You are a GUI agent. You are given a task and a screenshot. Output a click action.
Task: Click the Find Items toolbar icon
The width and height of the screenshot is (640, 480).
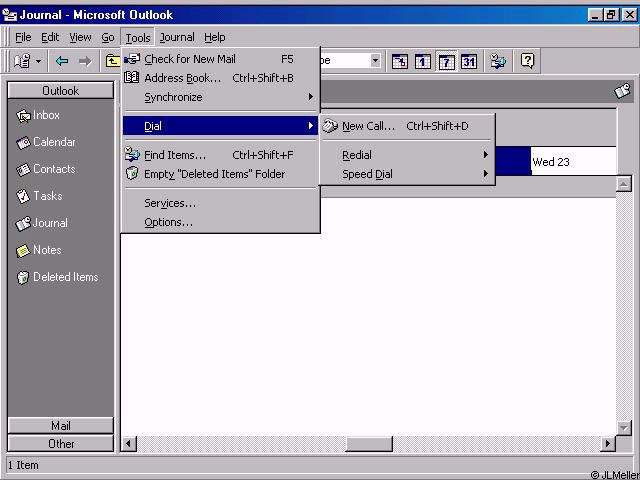pyautogui.click(x=498, y=61)
